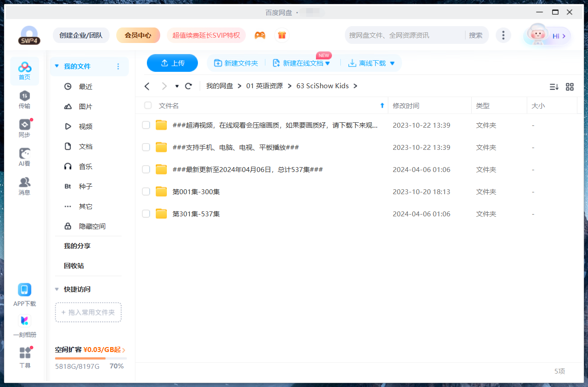This screenshot has width=588, height=387.
Task: Open 离线下载 dropdown arrow
Action: [392, 63]
